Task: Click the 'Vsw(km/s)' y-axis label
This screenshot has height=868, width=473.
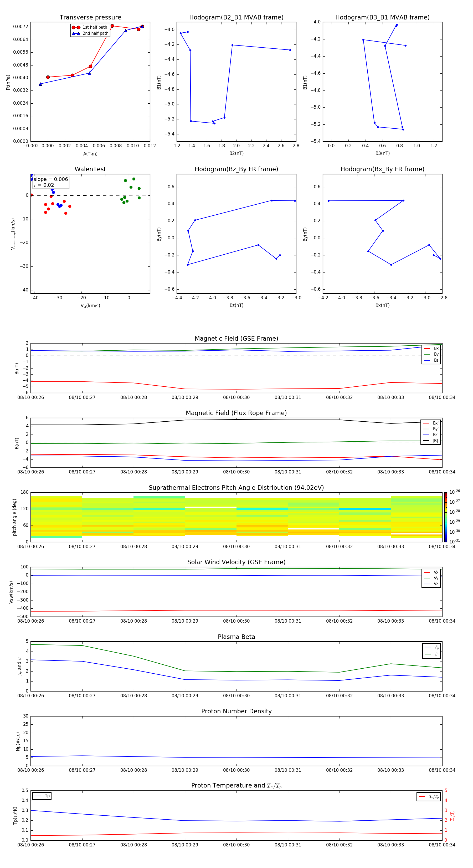Action: coord(11,592)
